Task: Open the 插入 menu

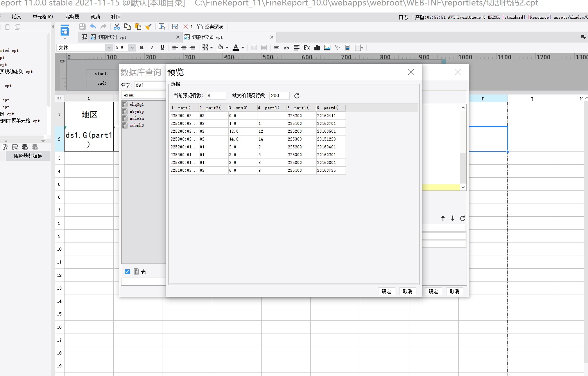Action: pyautogui.click(x=16, y=17)
